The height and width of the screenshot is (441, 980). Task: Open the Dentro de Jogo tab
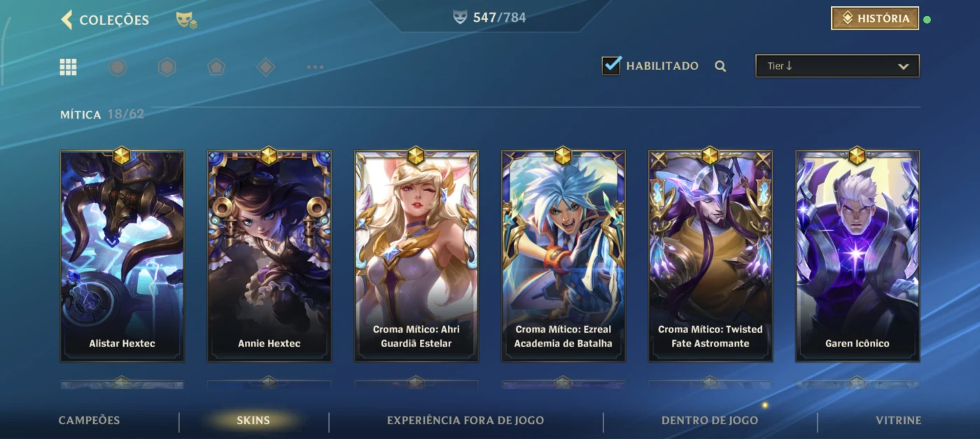(710, 421)
